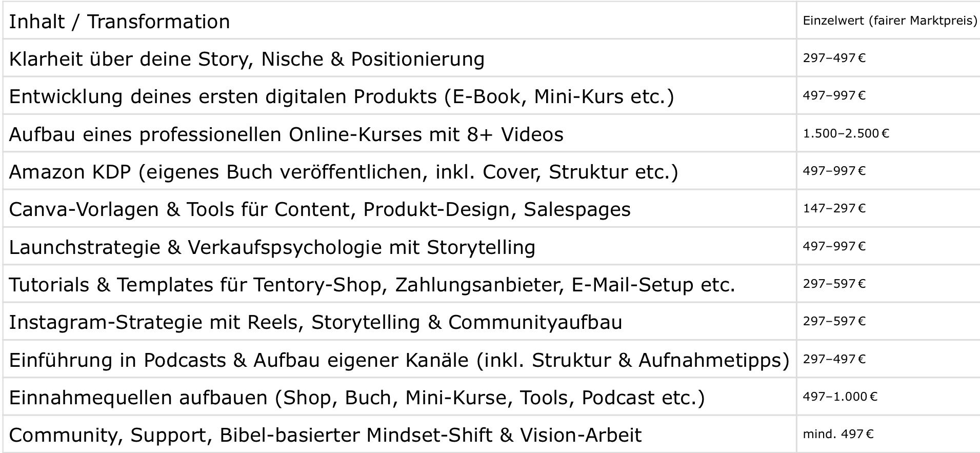Select the 'Einzelwert (fairer Marktpreis)' column header

coord(889,21)
